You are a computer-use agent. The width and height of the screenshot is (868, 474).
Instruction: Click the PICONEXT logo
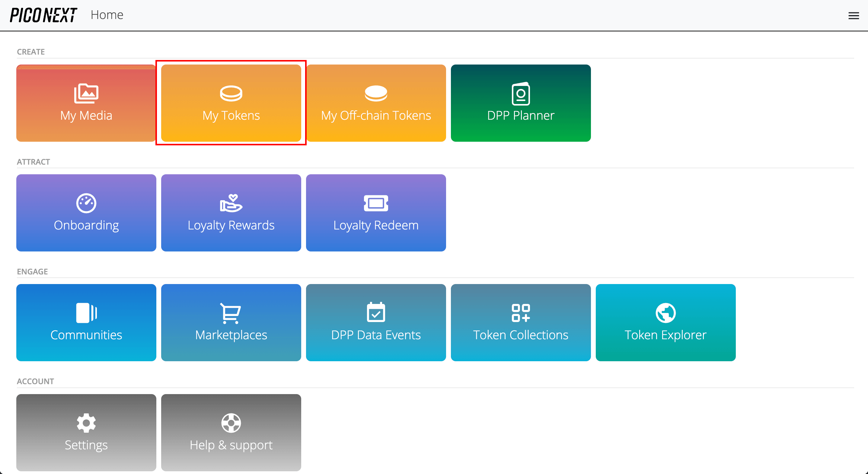43,14
